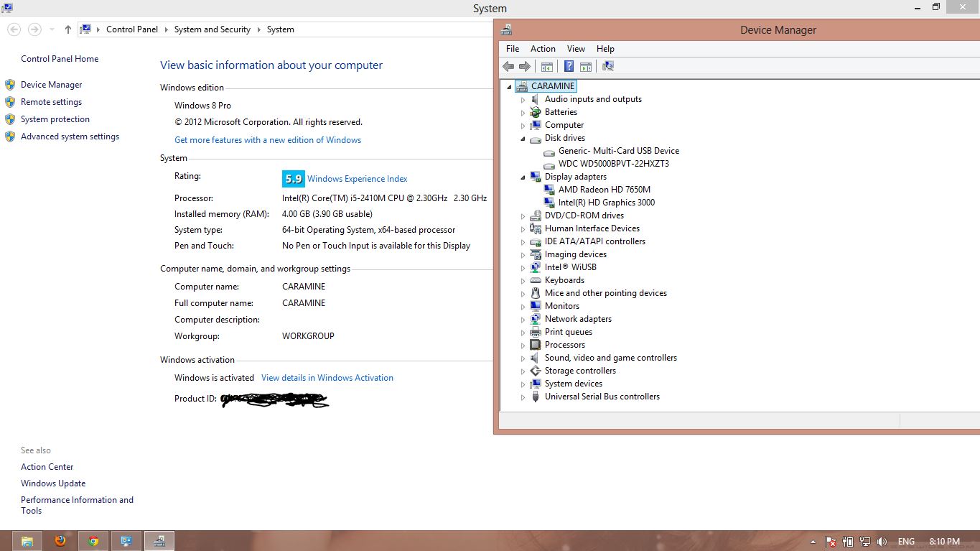Click the Action Center flag tray icon
Viewport: 980px width, 551px height.
click(831, 542)
